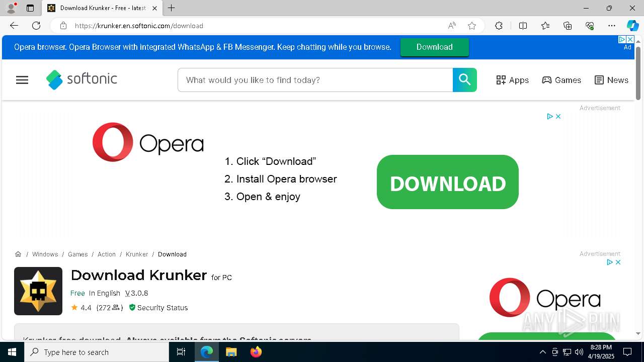
Task: Open AdChoices info on top banner
Action: [x=622, y=39]
